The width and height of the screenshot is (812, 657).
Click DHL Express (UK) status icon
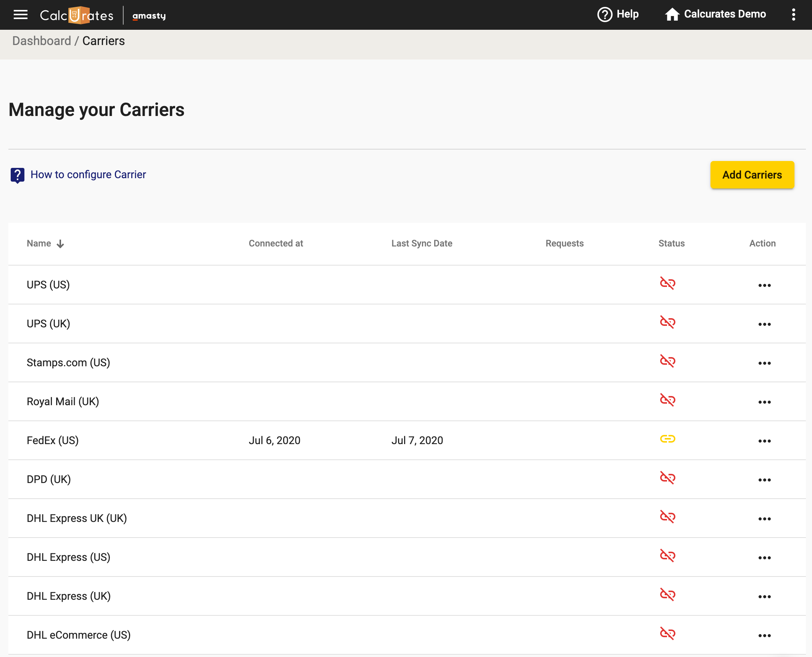click(668, 595)
